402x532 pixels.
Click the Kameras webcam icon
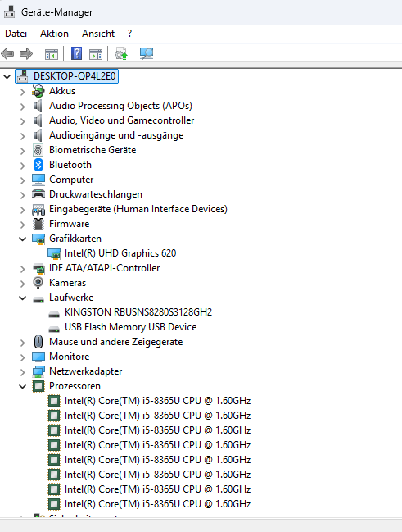point(38,283)
